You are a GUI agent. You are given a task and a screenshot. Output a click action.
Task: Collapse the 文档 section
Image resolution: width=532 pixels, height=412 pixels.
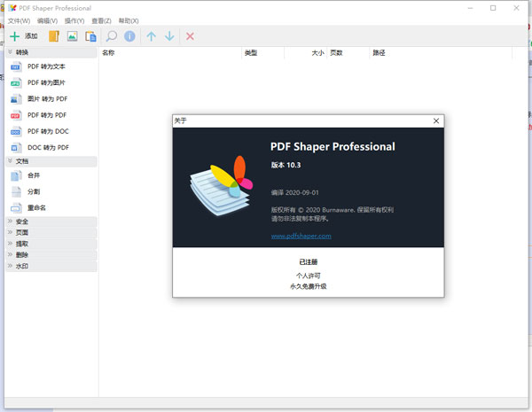(x=51, y=161)
